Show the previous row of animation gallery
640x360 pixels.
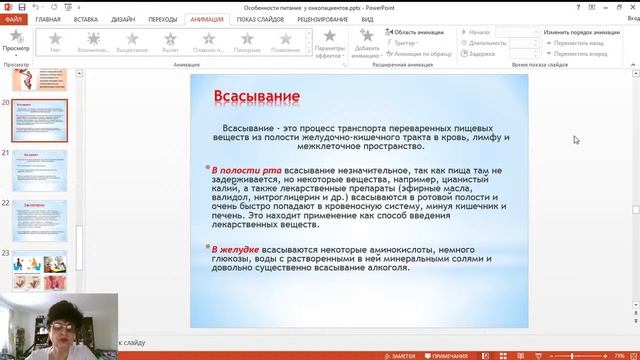pyautogui.click(x=309, y=33)
